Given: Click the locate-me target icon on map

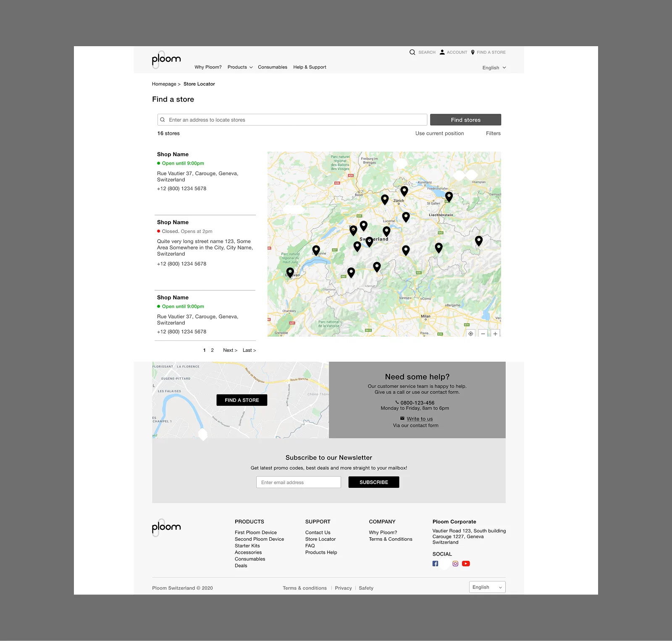Looking at the screenshot, I should (x=471, y=334).
